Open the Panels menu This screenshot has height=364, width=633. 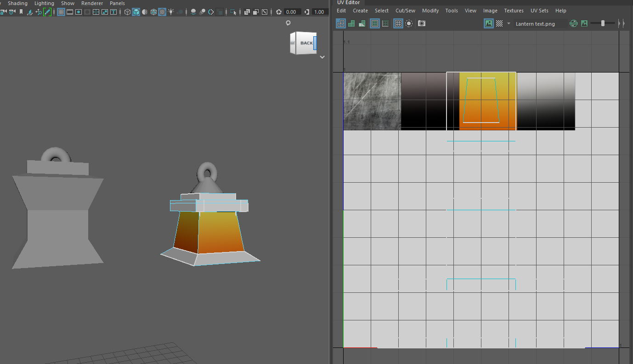coord(117,3)
